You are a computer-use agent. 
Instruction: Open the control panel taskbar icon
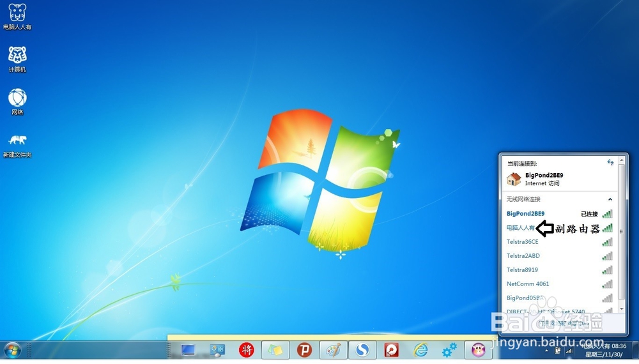pos(217,350)
